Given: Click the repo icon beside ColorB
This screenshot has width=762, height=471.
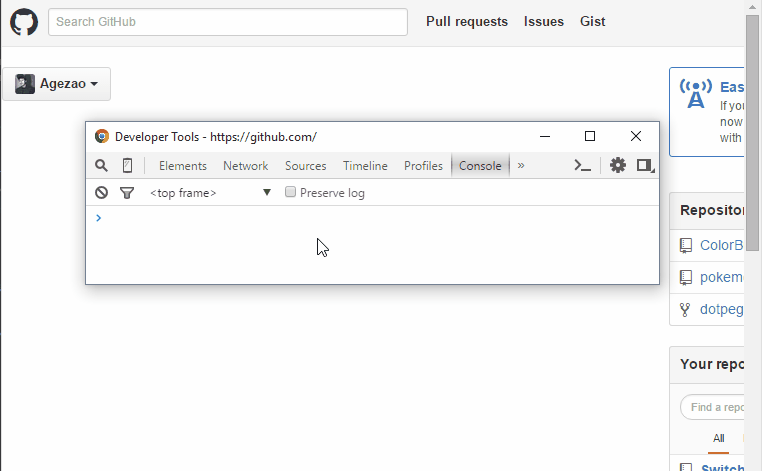Looking at the screenshot, I should click(x=686, y=245).
